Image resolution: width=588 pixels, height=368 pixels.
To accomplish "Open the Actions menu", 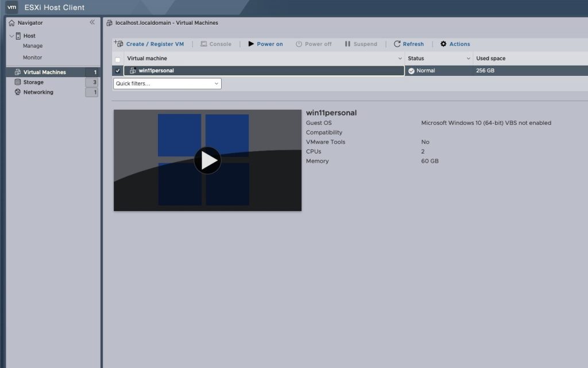I will [x=459, y=44].
